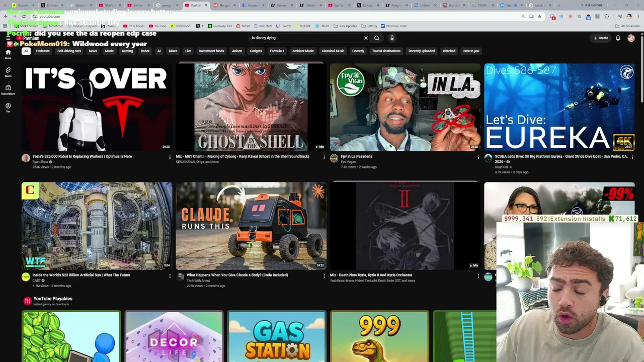Clear the YouTube search box text
Image resolution: width=644 pixels, height=362 pixels.
click(x=366, y=38)
